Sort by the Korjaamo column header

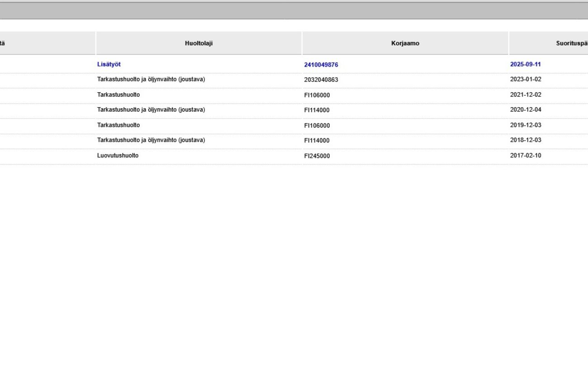(x=405, y=43)
